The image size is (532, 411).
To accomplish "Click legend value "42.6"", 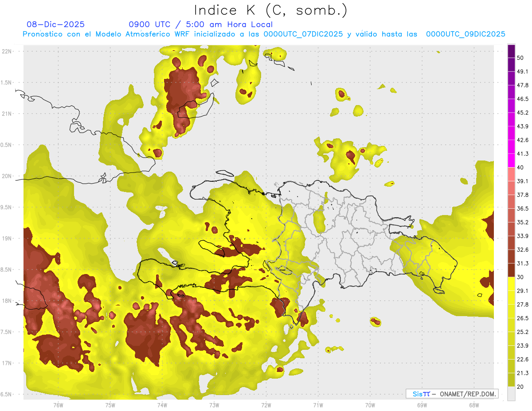I will point(523,140).
